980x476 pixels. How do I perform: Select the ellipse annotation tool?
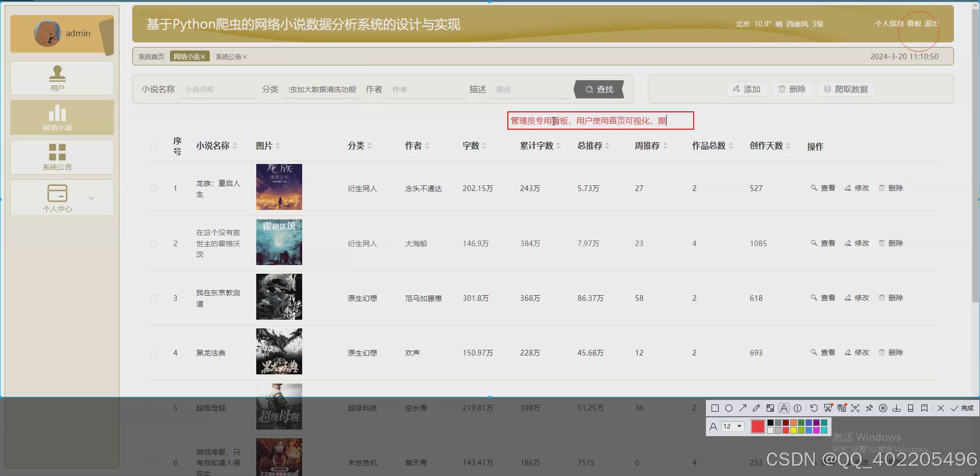[x=729, y=408]
